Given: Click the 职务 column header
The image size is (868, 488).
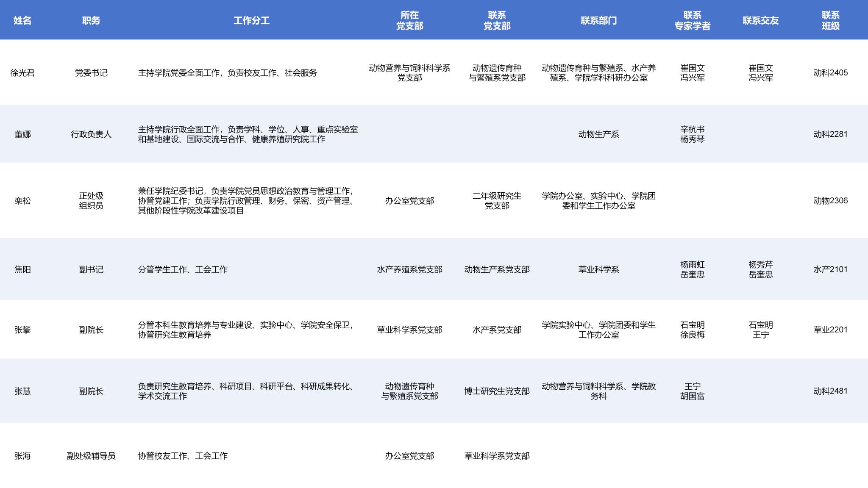Looking at the screenshot, I should coord(91,20).
